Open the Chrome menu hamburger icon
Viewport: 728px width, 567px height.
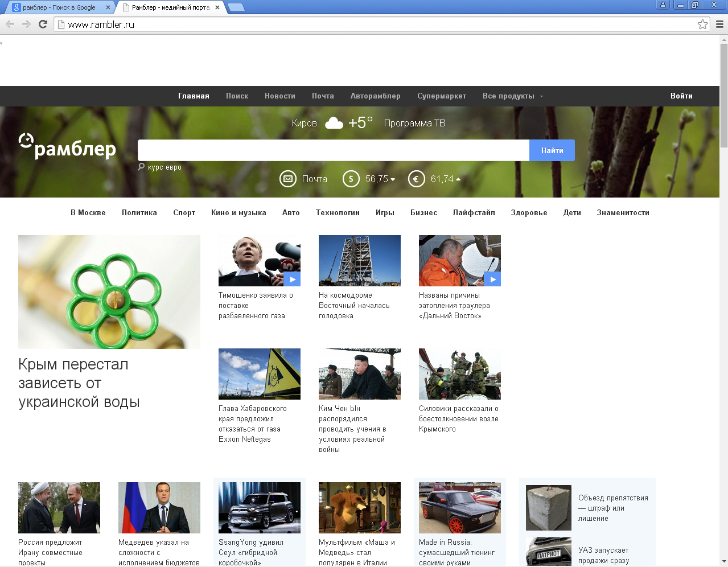click(719, 24)
